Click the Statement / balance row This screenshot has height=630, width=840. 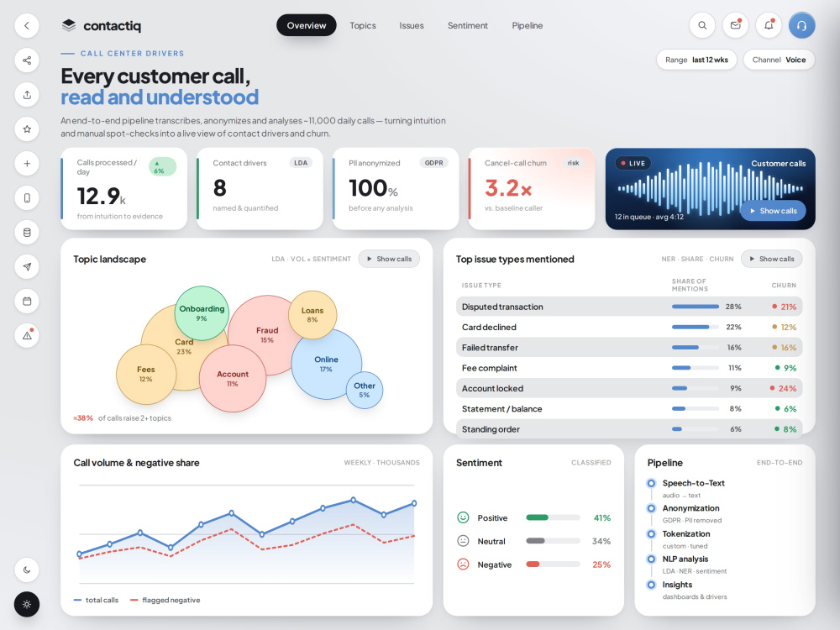coord(629,408)
